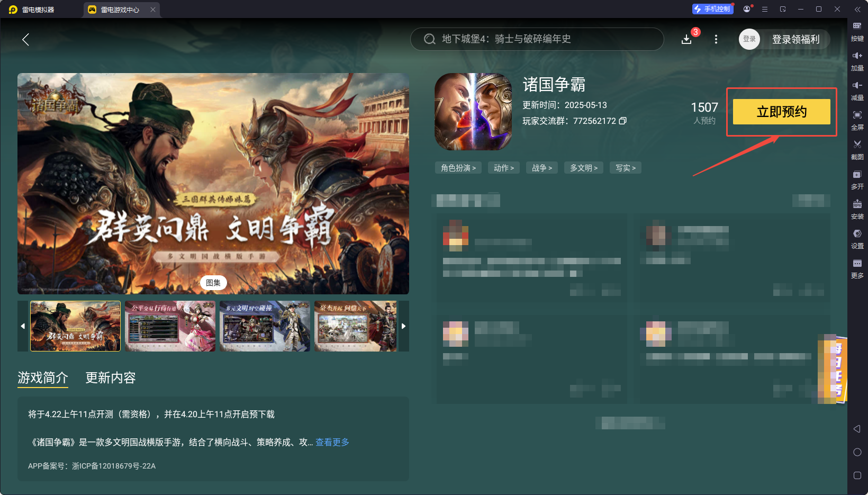
Task: Tap the Android recent apps square button
Action: click(x=857, y=475)
